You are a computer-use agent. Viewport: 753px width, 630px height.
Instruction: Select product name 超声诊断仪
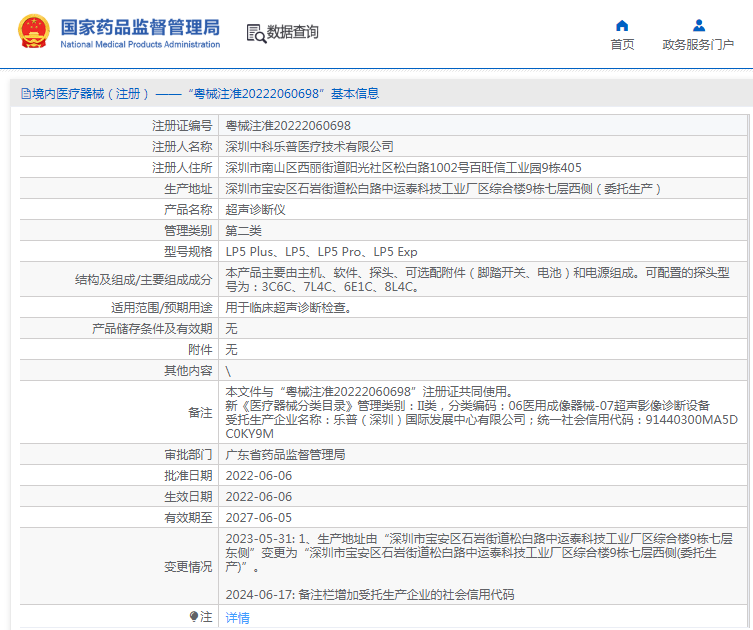click(x=255, y=210)
